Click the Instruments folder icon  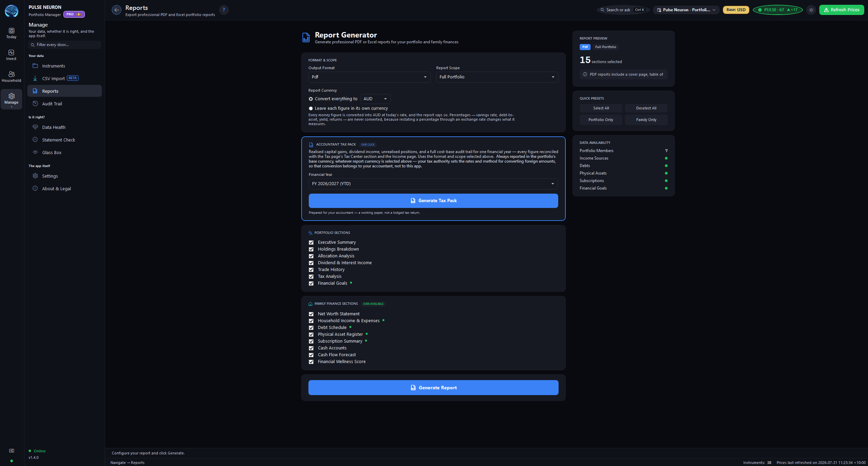(x=35, y=66)
